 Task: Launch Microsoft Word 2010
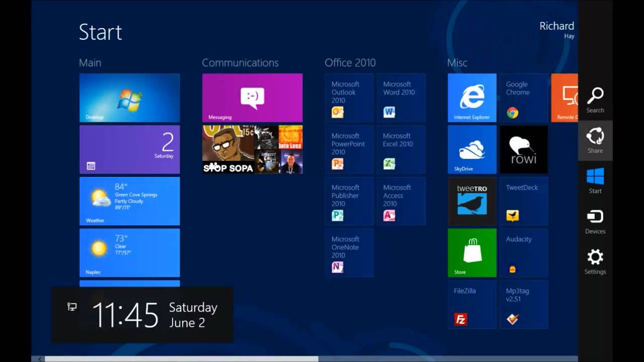[x=401, y=98]
